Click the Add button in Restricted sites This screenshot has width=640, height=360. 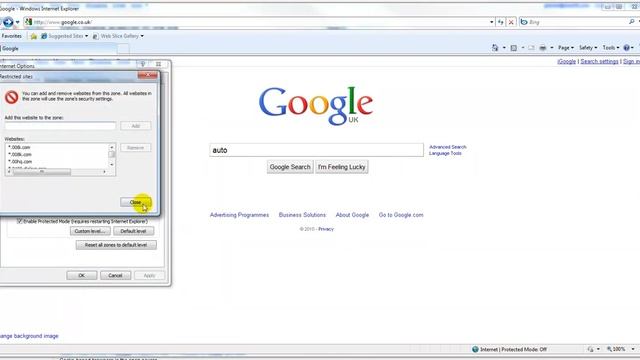pyautogui.click(x=136, y=126)
